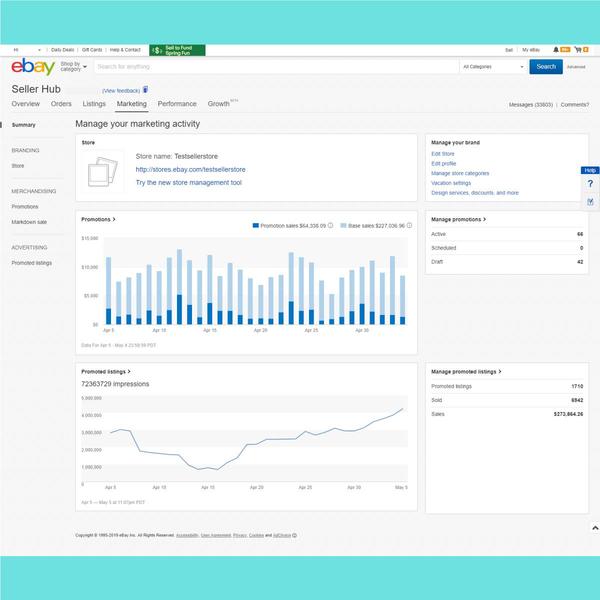Click the Sell to Fund Spring Fun banner
The height and width of the screenshot is (600, 600).
pyautogui.click(x=177, y=50)
